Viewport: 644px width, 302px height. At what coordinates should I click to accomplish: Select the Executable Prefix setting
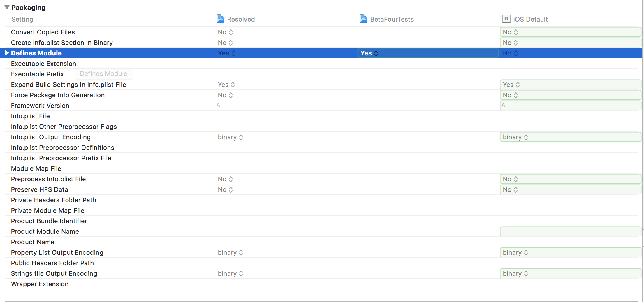pos(37,74)
